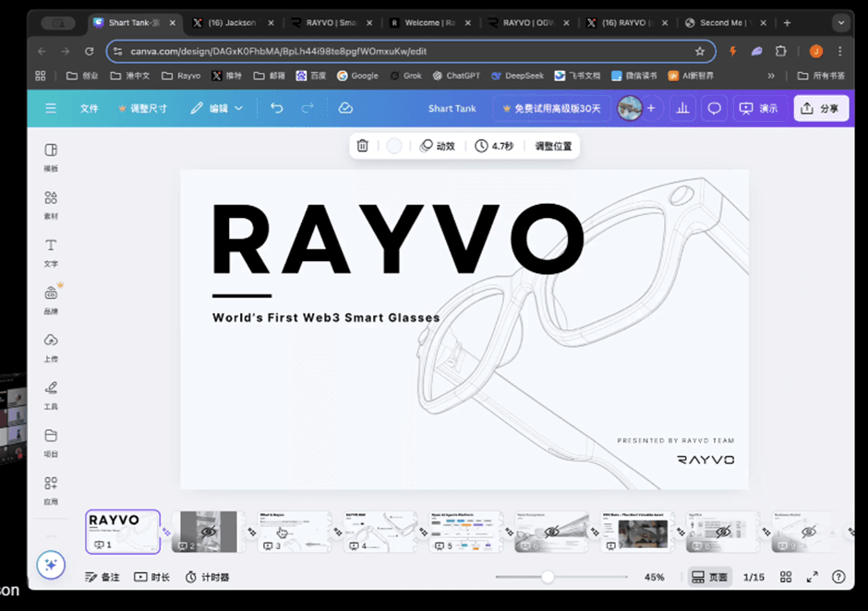Screen dimensions: 868x611
Task: Click the 45% zoom percentage value
Action: click(655, 577)
